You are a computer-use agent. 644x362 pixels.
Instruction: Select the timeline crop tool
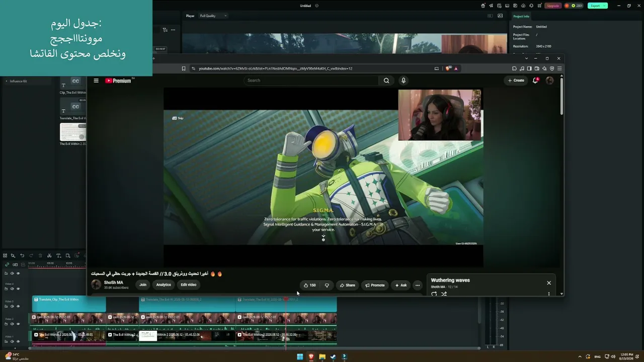tap(67, 255)
